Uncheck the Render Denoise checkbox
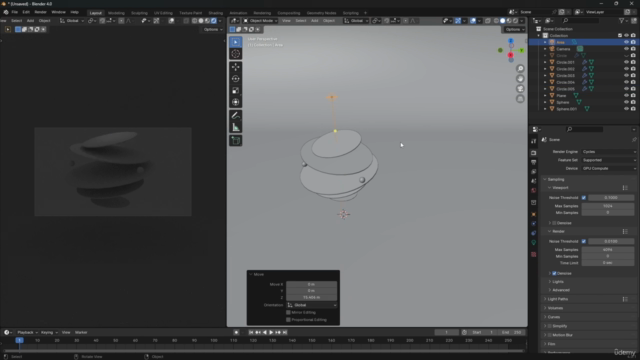 click(x=554, y=273)
